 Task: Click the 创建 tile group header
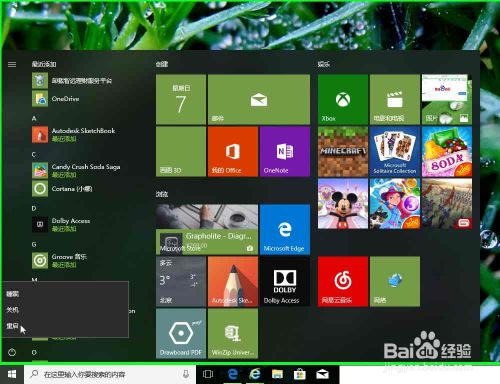[x=162, y=64]
